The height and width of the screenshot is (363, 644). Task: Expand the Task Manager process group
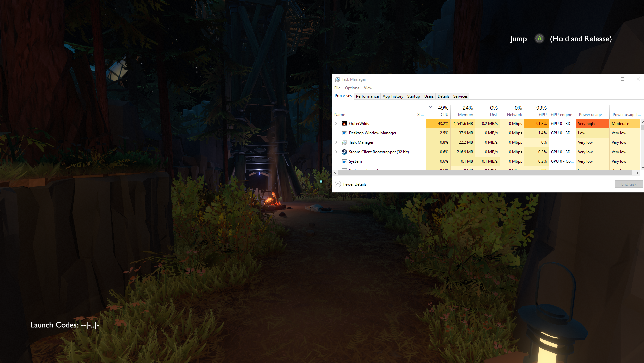pos(336,142)
